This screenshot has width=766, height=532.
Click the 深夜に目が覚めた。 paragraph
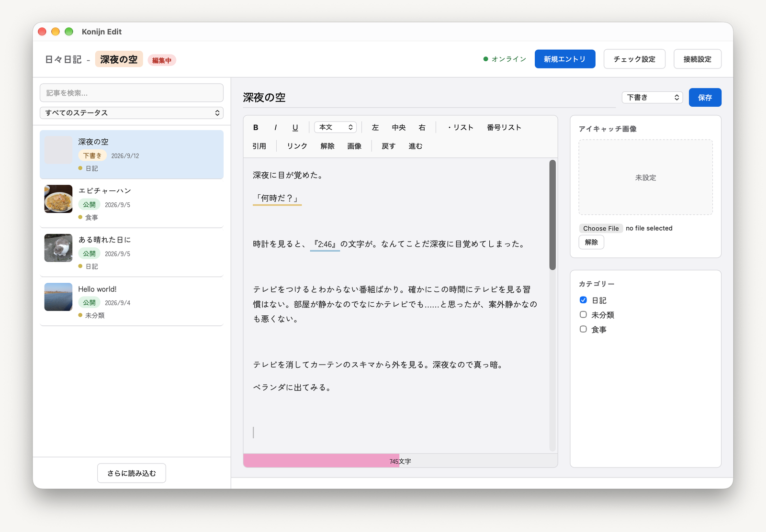289,175
